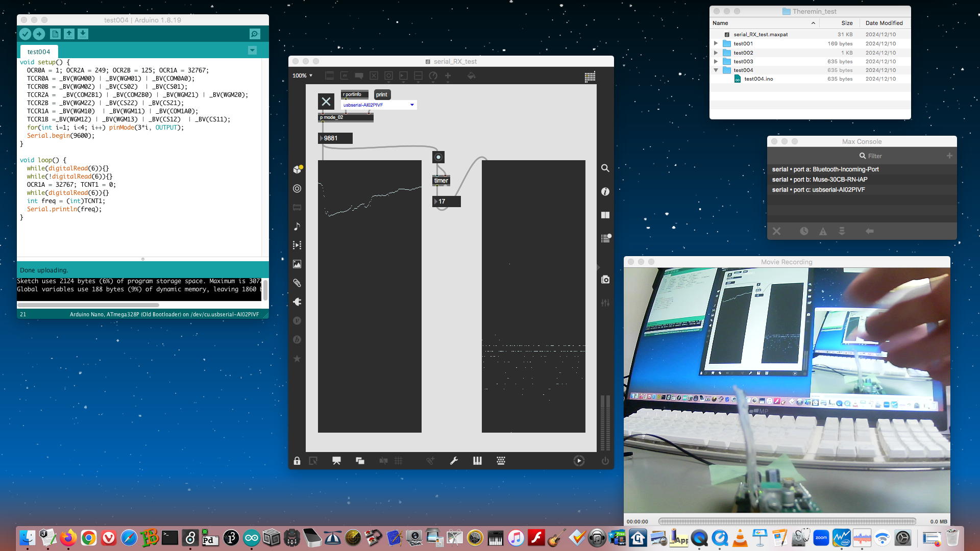Open the Max objects browser cube icon
The image size is (980, 551).
(297, 169)
